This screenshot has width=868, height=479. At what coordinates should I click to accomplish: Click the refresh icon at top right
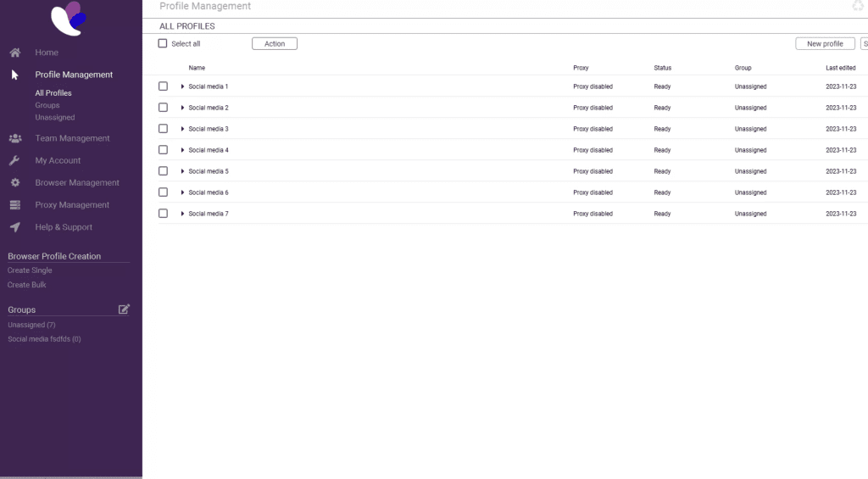point(858,6)
